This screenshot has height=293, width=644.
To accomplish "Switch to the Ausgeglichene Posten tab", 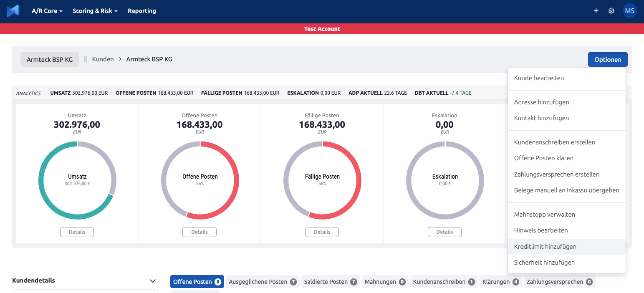I will pos(263,282).
